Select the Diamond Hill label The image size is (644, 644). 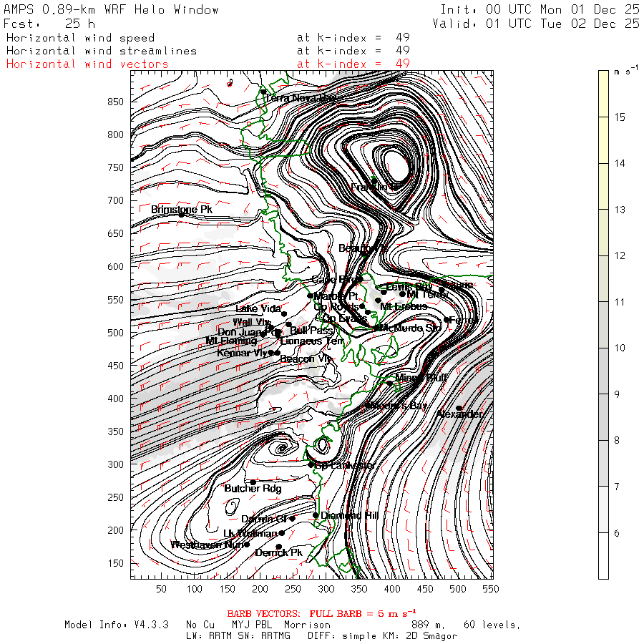coord(349,515)
